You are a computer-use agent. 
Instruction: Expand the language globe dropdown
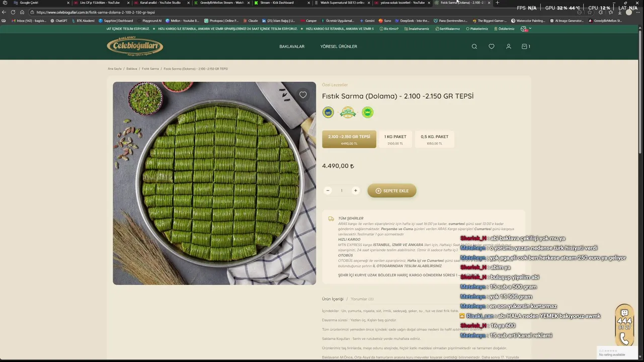tap(526, 29)
